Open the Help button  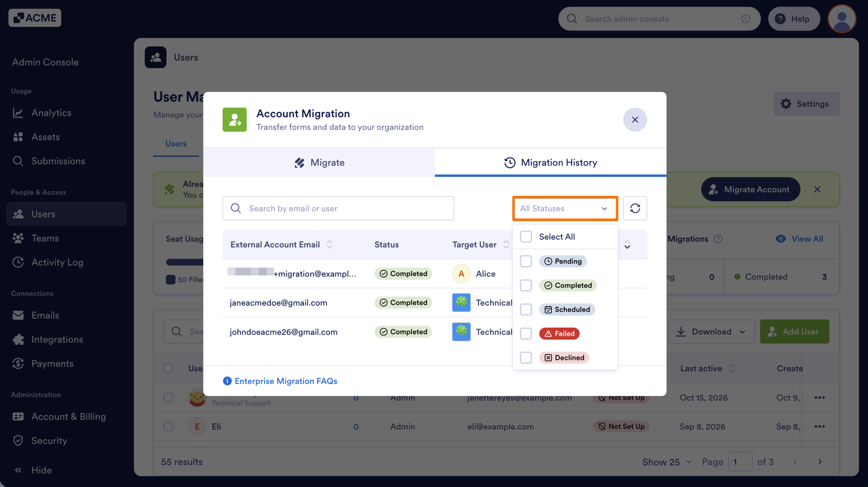794,19
